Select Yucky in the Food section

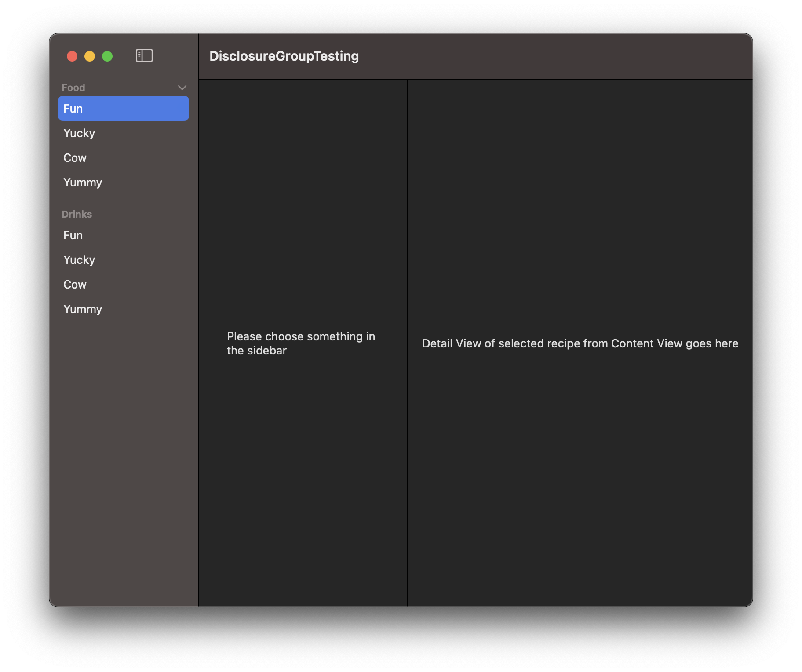[x=79, y=133]
